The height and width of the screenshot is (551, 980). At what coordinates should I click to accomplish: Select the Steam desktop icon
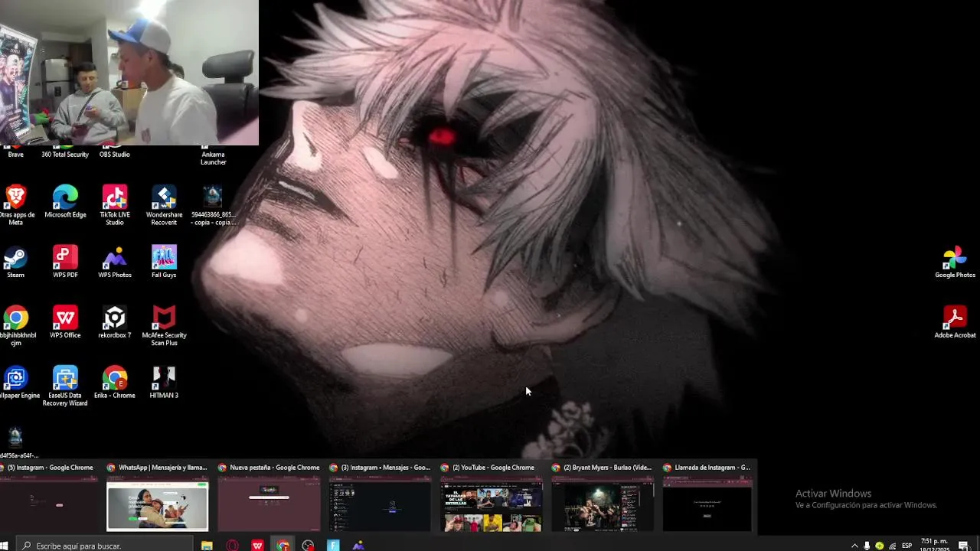click(15, 262)
